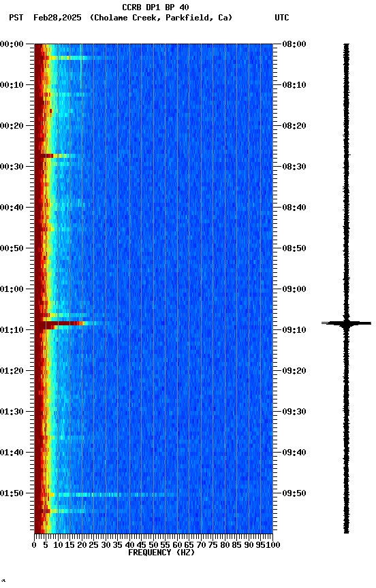Click the 00:00 PST time label

pyautogui.click(x=12, y=44)
